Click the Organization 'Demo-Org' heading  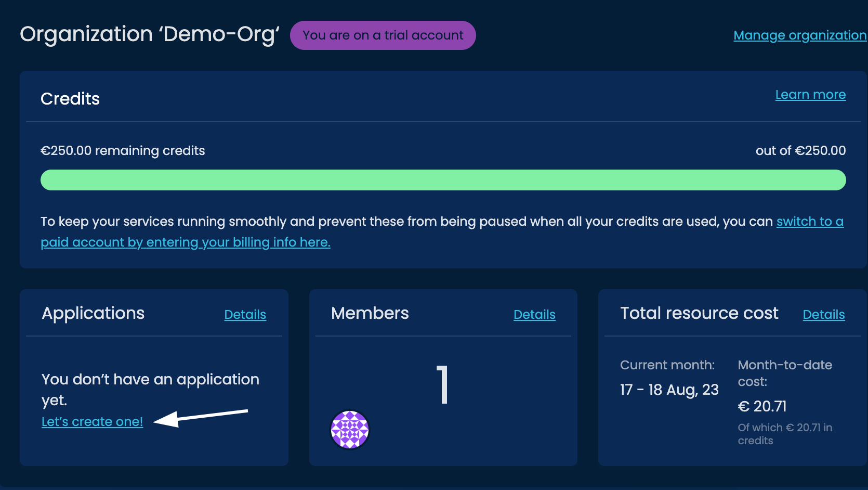pos(150,34)
